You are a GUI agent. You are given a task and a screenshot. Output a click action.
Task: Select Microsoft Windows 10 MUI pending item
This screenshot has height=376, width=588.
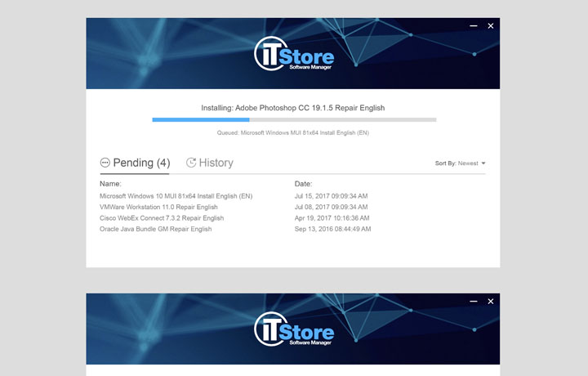click(x=176, y=196)
